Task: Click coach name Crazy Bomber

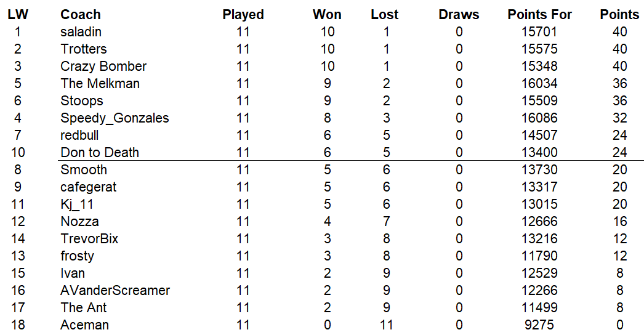Action: coord(103,66)
